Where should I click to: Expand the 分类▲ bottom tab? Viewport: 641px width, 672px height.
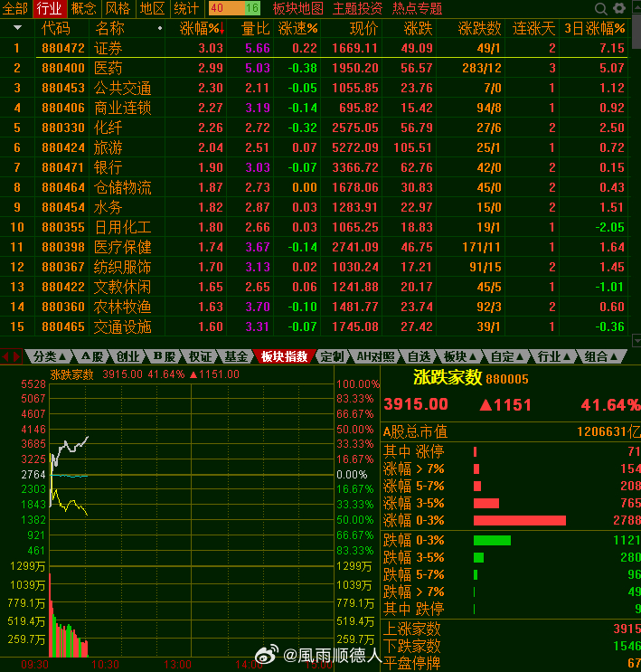click(x=49, y=356)
